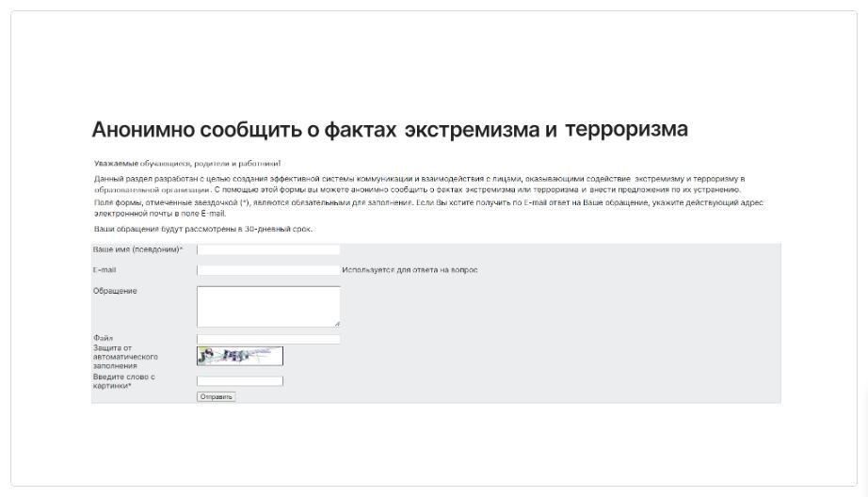Image resolution: width=868 pixels, height=497 pixels.
Task: Click the 'Защита от автоматического заполнения' label
Action: click(125, 357)
